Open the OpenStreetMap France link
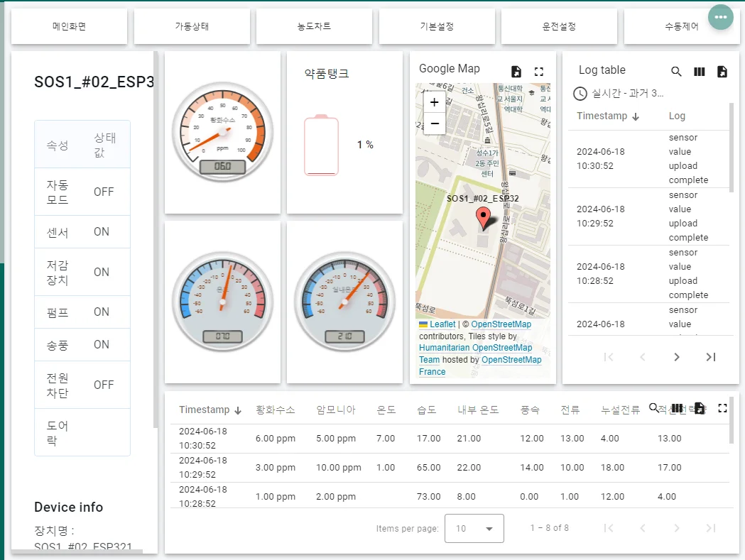 [480, 366]
